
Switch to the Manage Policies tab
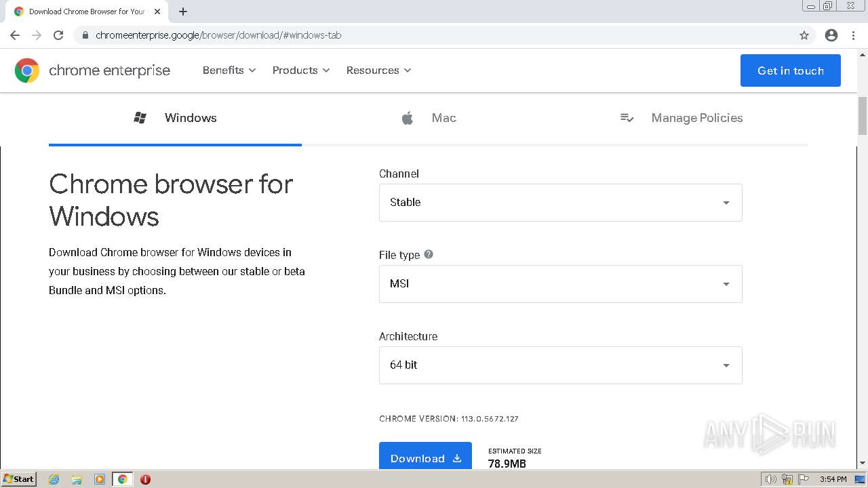click(x=682, y=118)
